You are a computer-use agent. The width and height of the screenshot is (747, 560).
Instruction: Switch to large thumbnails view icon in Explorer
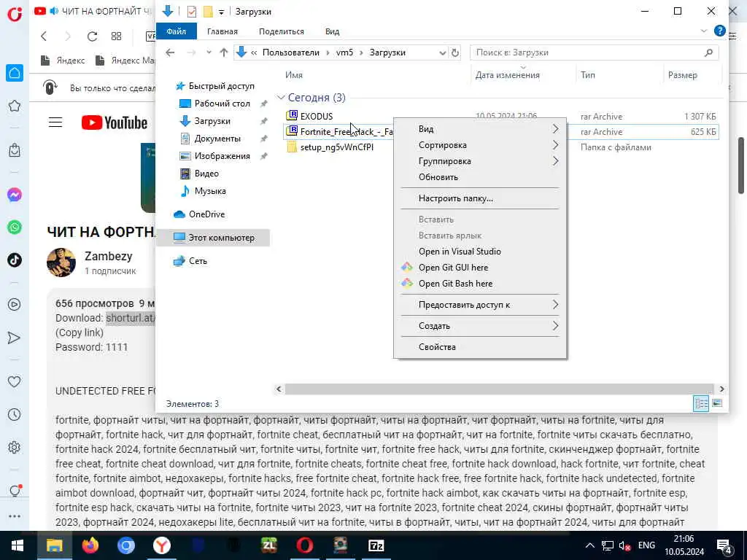pos(716,403)
